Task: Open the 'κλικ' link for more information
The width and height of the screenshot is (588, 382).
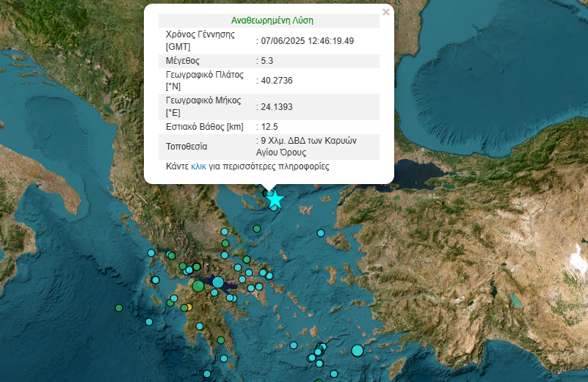Action: click(x=198, y=166)
